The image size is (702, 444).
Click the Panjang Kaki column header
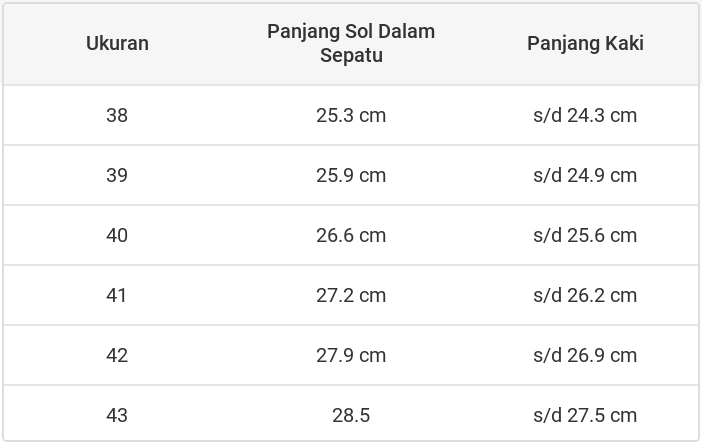[x=585, y=43]
